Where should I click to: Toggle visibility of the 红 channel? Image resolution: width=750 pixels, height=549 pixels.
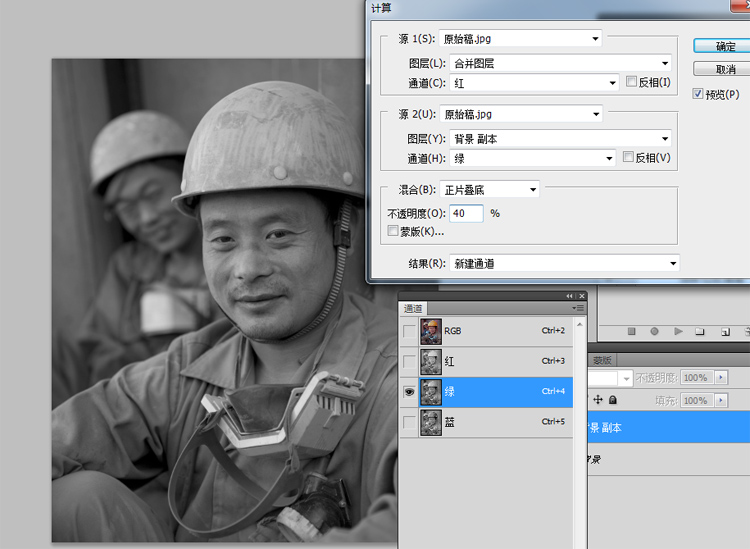pyautogui.click(x=409, y=362)
